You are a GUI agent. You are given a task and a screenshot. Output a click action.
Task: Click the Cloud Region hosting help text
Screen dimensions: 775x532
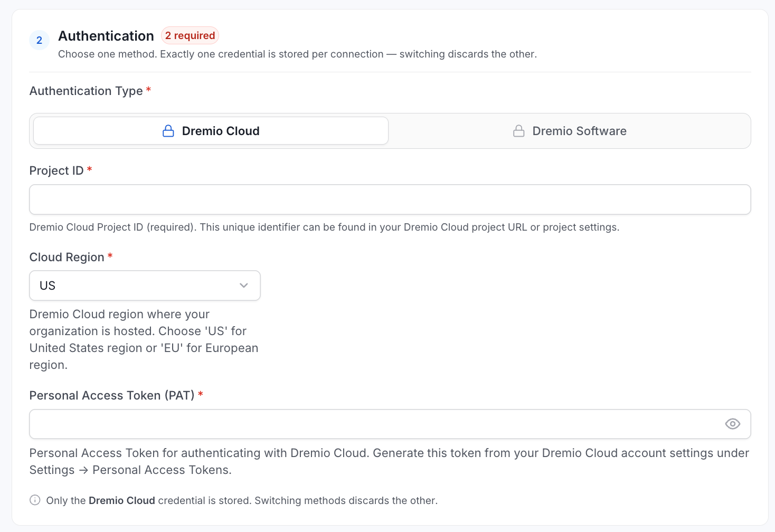pos(144,339)
